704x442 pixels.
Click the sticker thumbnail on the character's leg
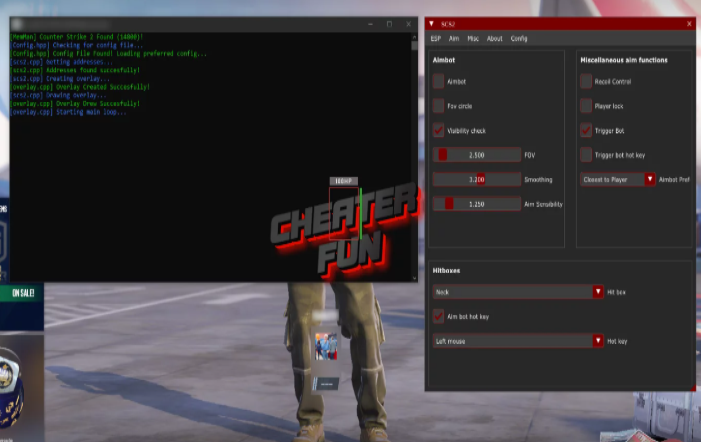pyautogui.click(x=326, y=346)
